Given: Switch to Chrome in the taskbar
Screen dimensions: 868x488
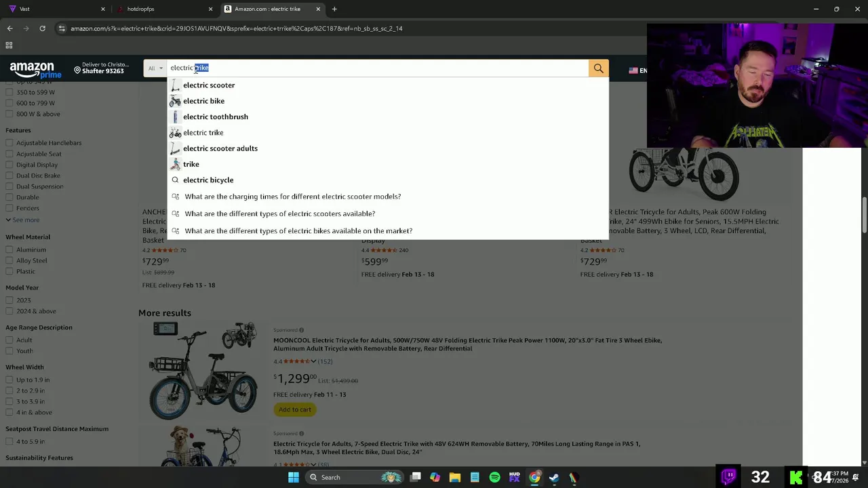Looking at the screenshot, I should [x=534, y=477].
